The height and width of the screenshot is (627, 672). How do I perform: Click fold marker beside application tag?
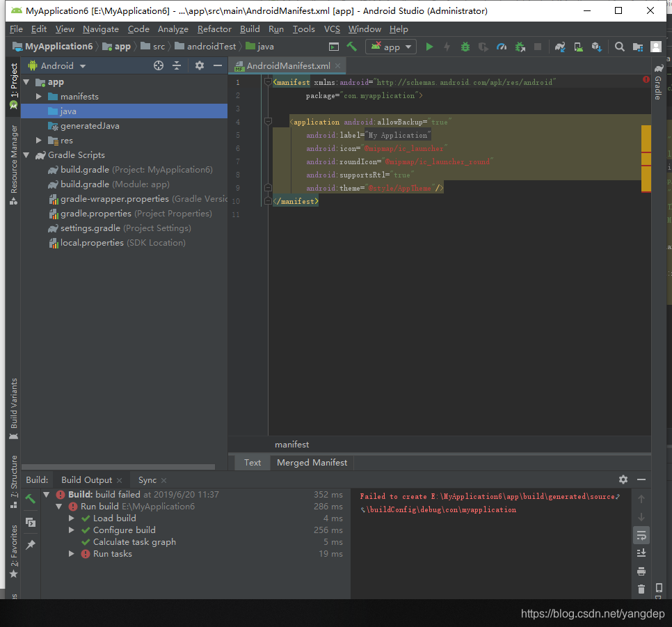(268, 121)
